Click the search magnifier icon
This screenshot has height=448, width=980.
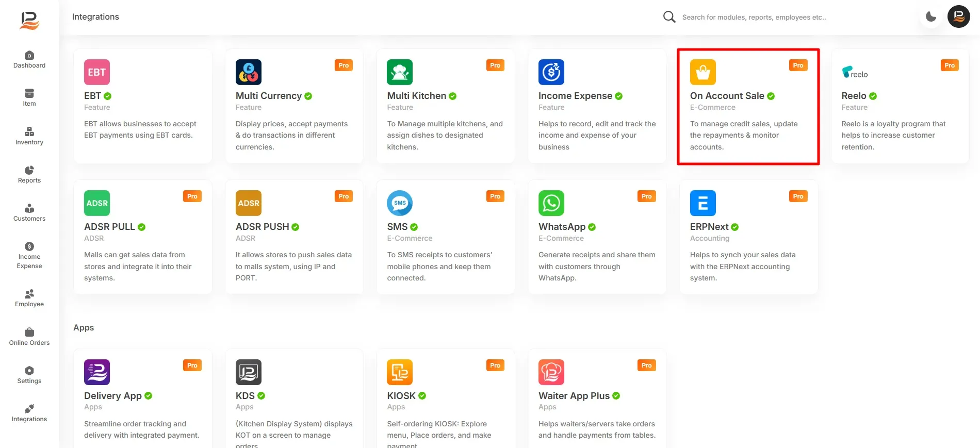point(669,17)
